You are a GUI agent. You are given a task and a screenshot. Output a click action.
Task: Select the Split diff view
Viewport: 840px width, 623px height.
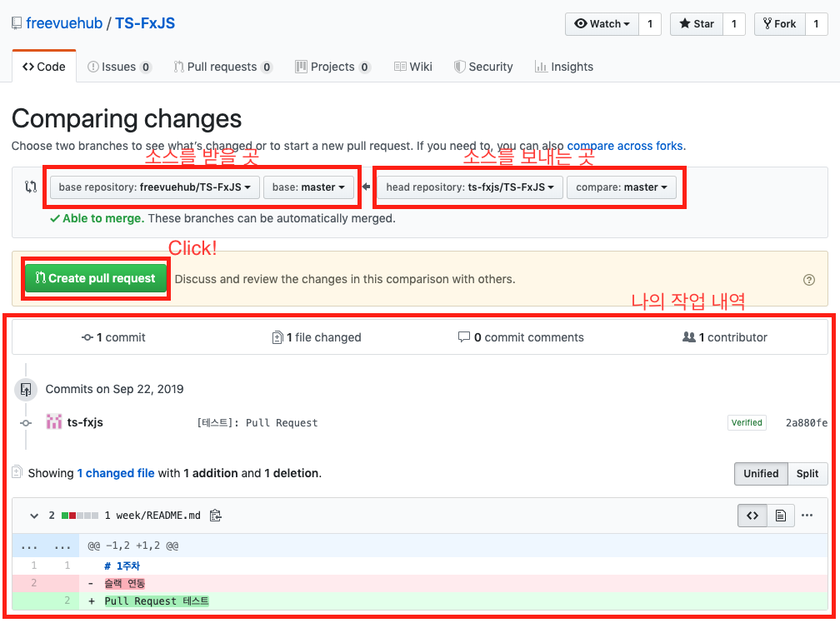point(807,474)
